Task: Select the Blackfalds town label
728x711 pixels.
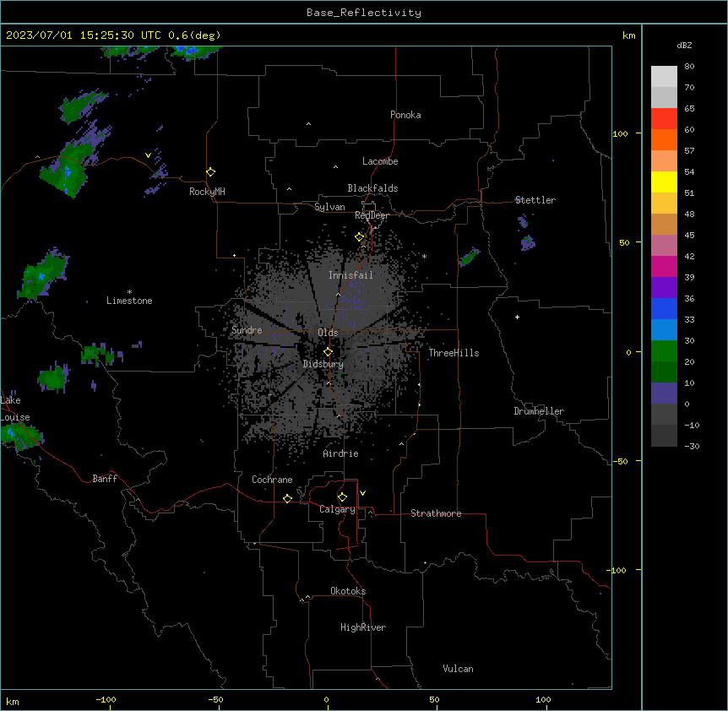Action: pyautogui.click(x=372, y=188)
